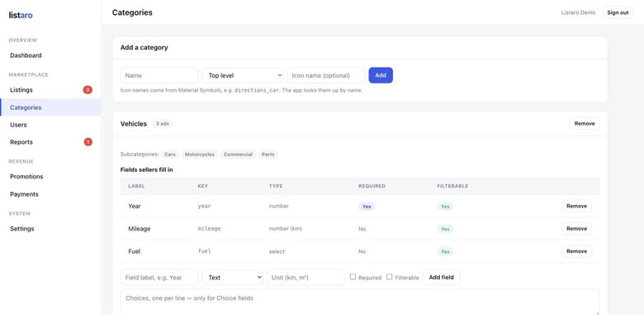The height and width of the screenshot is (315, 644).
Task: Click the blue Add category button
Action: coord(381,75)
